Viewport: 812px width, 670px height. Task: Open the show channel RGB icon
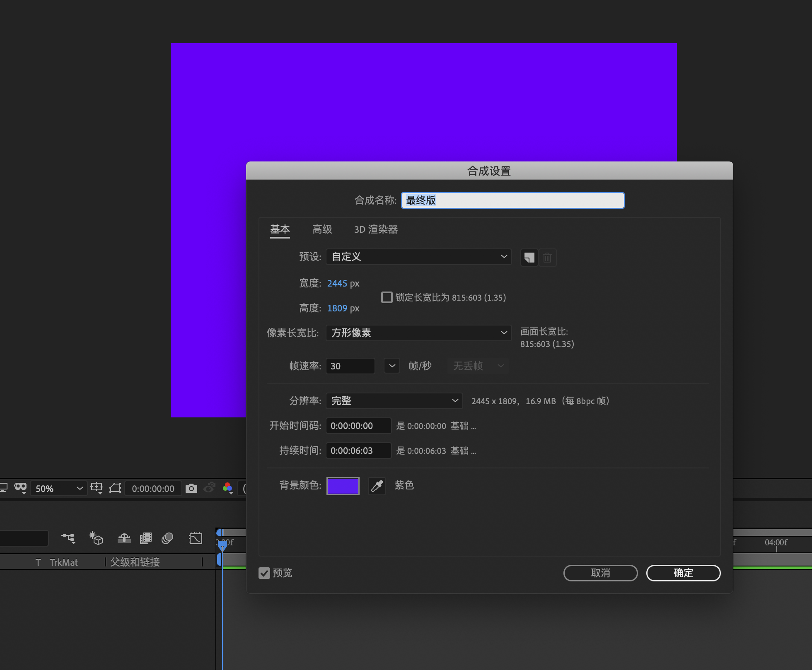point(227,488)
